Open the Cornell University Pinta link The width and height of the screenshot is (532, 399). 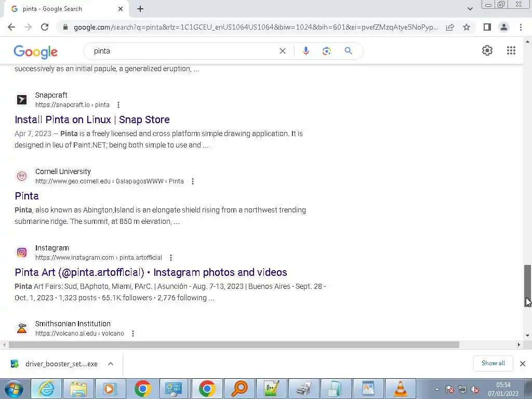pyautogui.click(x=27, y=196)
